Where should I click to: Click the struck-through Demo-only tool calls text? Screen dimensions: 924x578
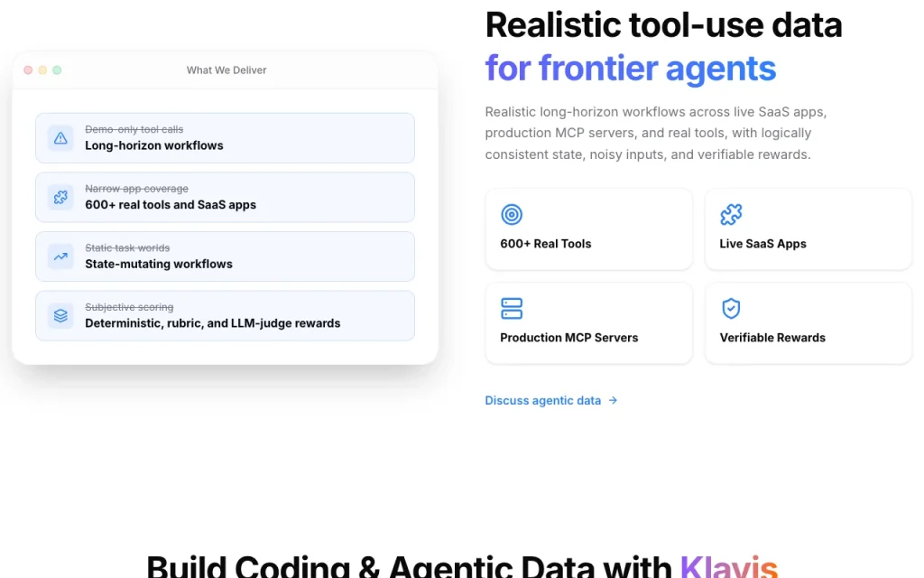[x=134, y=129]
